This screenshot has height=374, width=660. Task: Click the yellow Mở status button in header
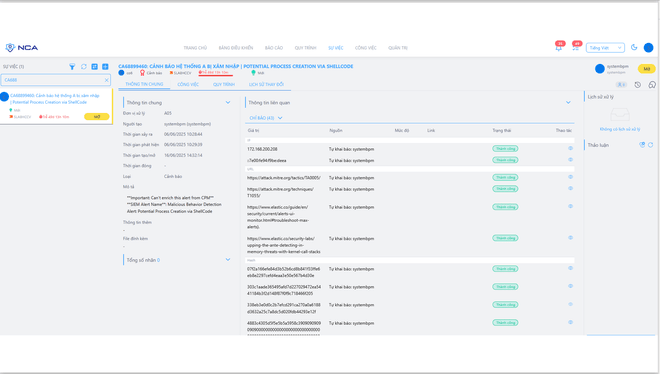click(646, 69)
